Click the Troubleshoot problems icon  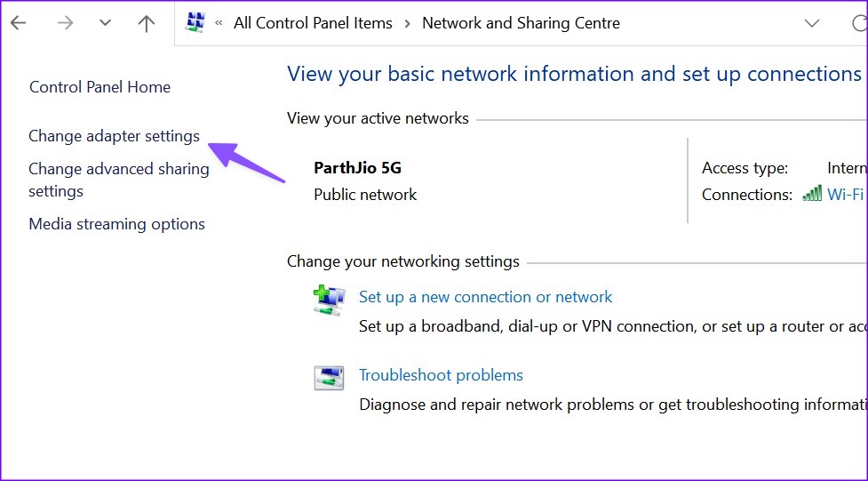tap(329, 378)
